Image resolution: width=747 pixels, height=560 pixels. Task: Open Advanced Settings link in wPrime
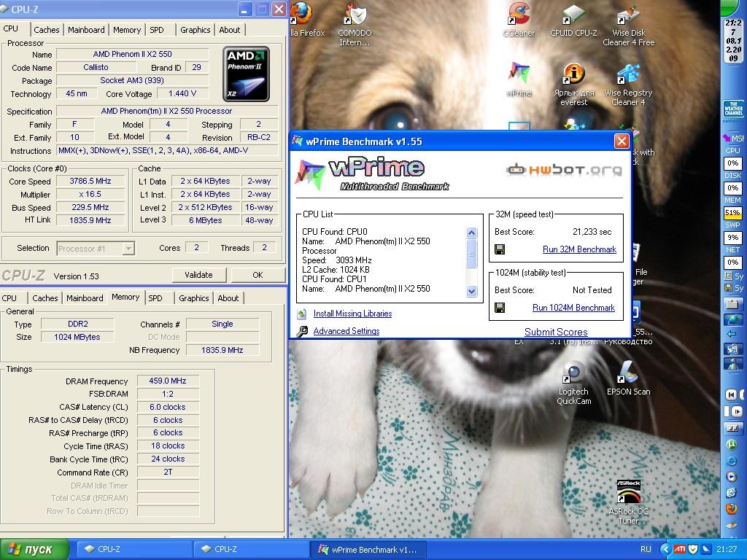(x=347, y=331)
